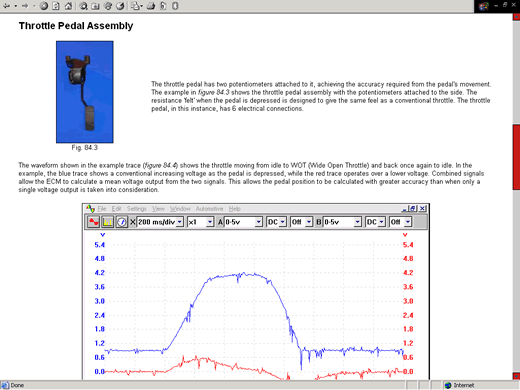Open the browser Search pane icon
520x390 pixels.
(x=83, y=6)
